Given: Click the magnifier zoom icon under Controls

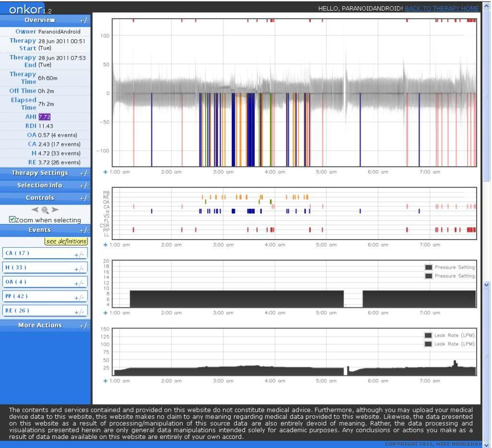Looking at the screenshot, I should pyautogui.click(x=45, y=210).
